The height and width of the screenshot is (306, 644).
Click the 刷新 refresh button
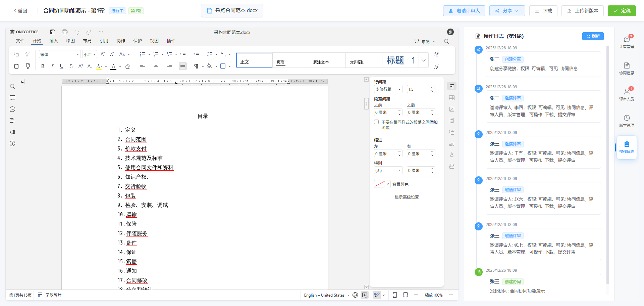(593, 36)
